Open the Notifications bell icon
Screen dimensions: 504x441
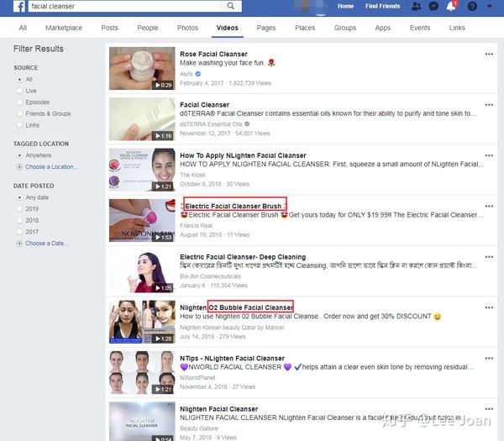[x=451, y=6]
